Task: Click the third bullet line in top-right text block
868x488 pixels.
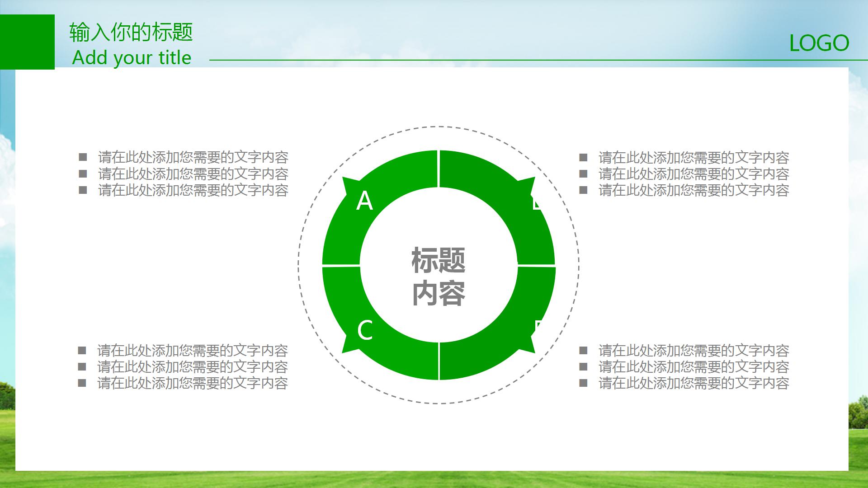Action: point(684,190)
